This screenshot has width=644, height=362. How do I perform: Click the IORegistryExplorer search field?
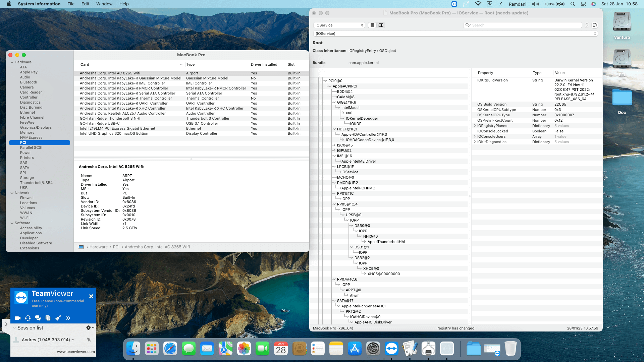(523, 25)
